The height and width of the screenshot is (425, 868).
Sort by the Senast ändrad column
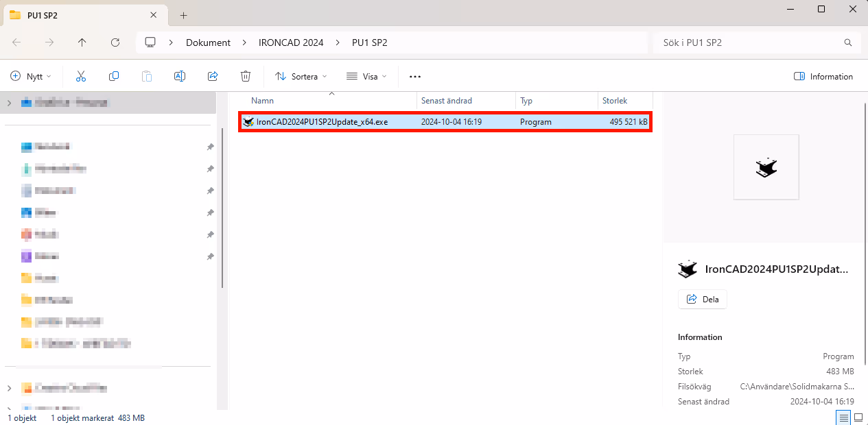[447, 101]
